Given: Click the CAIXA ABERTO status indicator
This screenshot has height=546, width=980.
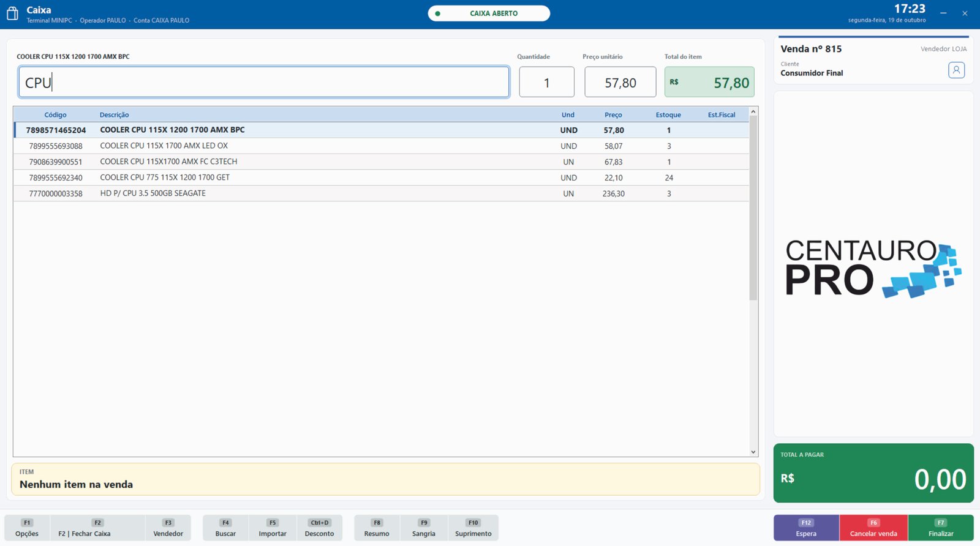Looking at the screenshot, I should point(489,13).
